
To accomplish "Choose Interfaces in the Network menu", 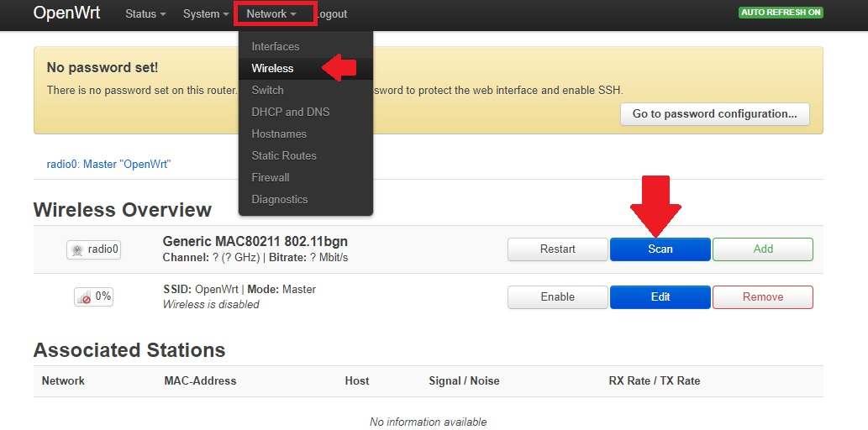I will tap(276, 46).
